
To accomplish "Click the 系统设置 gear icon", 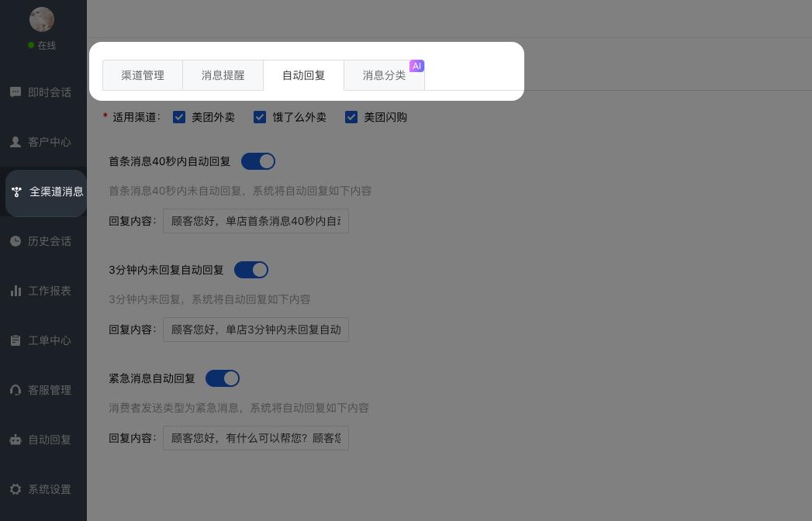I will (x=16, y=489).
